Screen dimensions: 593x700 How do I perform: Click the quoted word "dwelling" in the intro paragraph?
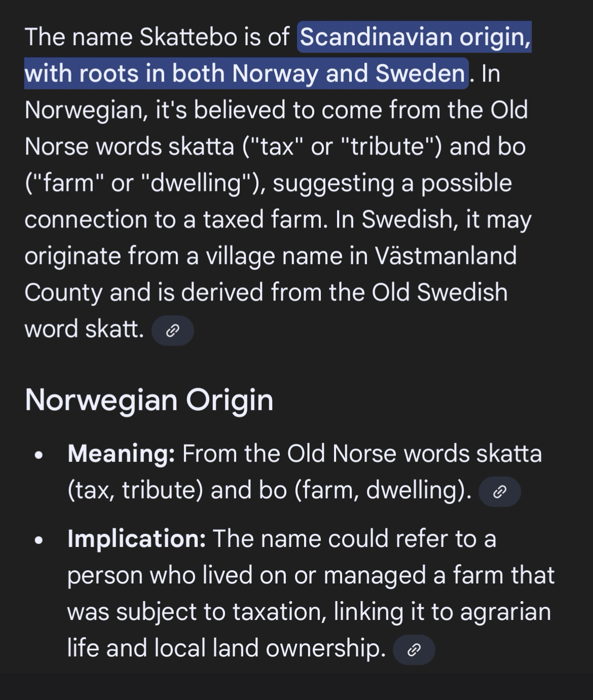coord(194,183)
